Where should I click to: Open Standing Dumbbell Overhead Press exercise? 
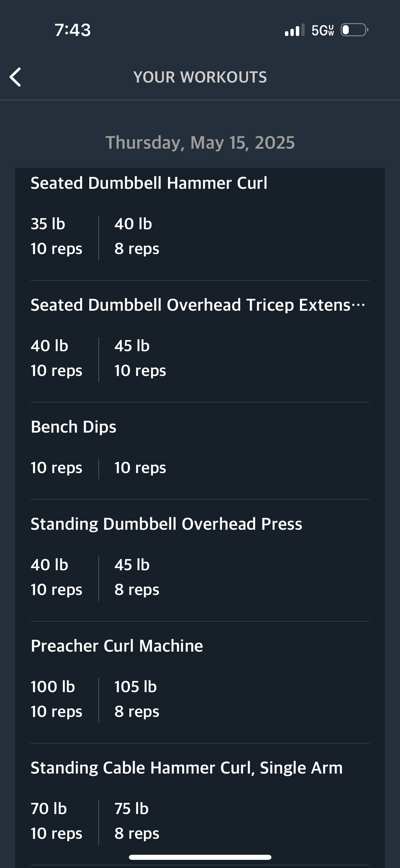tap(166, 524)
